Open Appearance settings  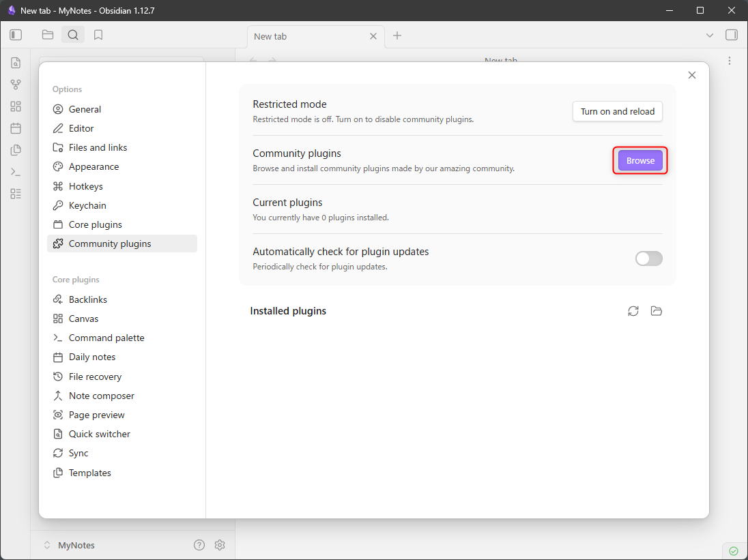[122, 166]
